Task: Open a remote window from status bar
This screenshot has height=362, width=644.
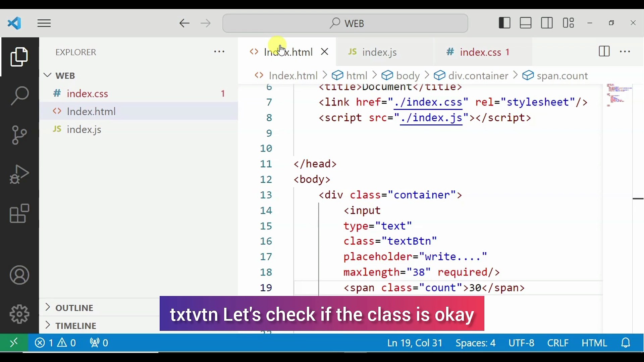Action: tap(14, 343)
